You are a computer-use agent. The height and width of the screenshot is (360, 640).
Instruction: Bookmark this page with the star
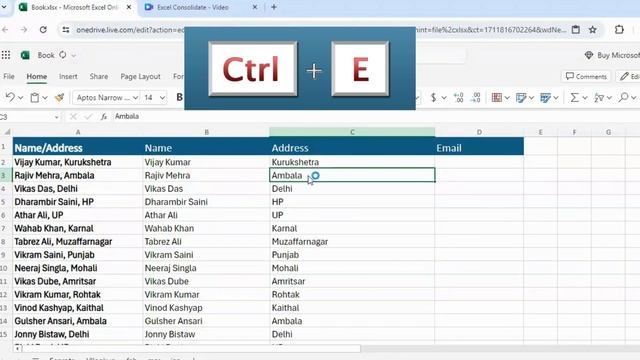pos(593,30)
